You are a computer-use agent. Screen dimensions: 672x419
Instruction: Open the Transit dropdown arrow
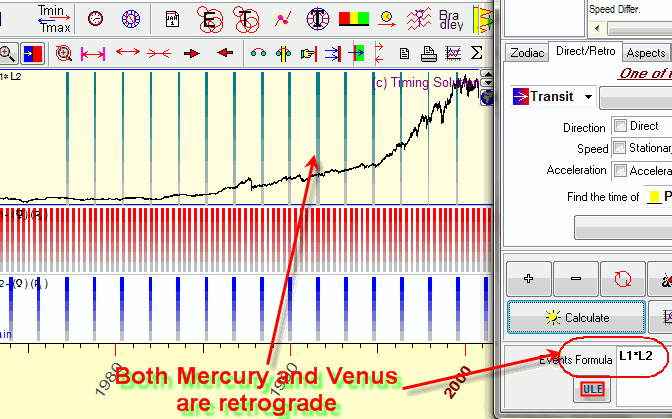(x=588, y=97)
